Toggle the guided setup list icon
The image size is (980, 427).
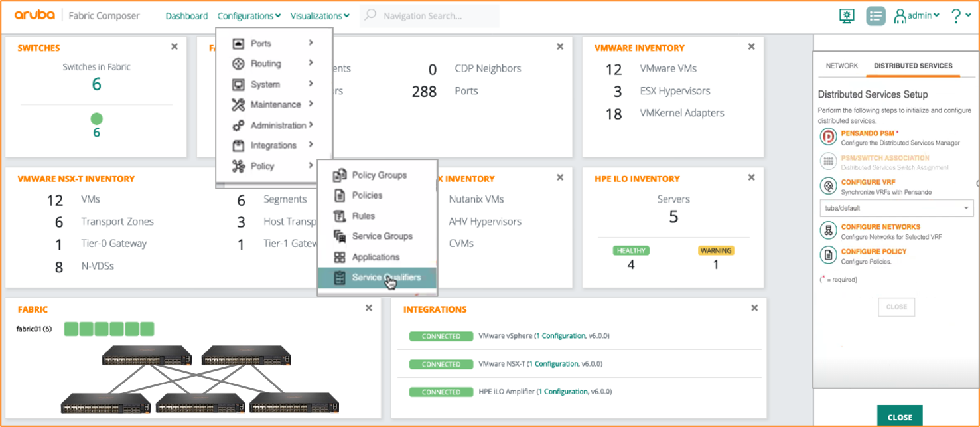(876, 16)
